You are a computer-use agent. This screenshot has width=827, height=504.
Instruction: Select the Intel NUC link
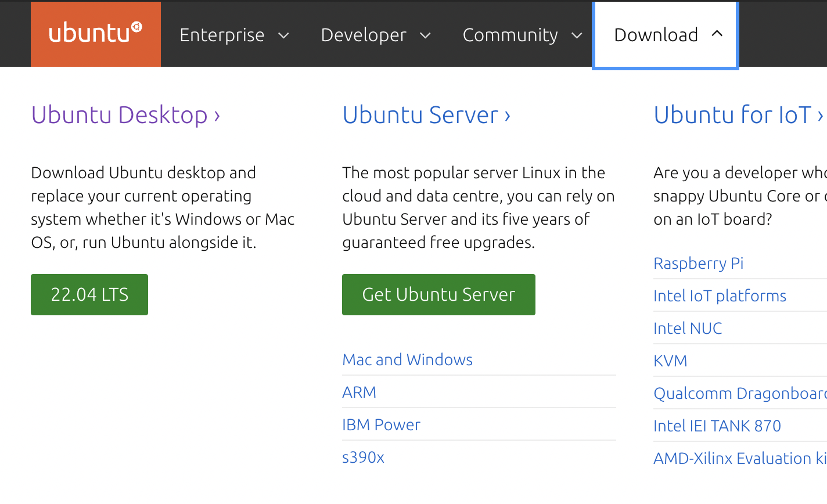pos(688,329)
